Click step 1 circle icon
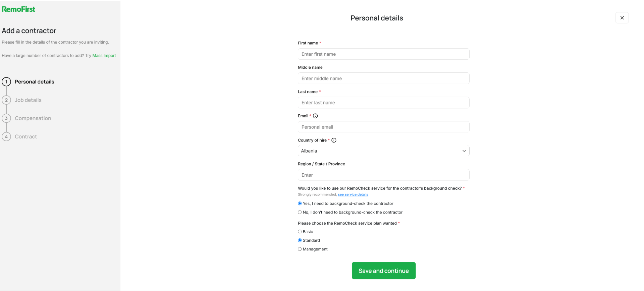The image size is (644, 291). click(6, 82)
